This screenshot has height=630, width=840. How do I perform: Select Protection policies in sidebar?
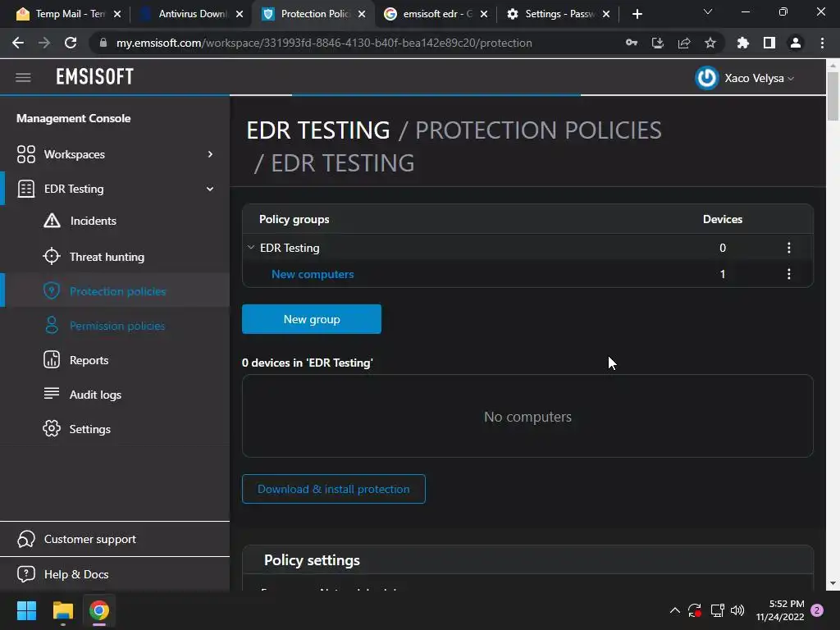click(118, 291)
